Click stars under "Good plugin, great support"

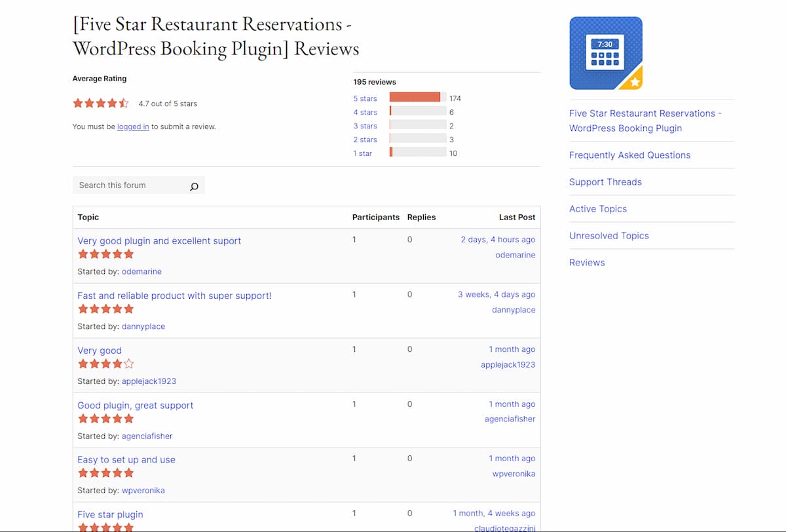pyautogui.click(x=105, y=418)
